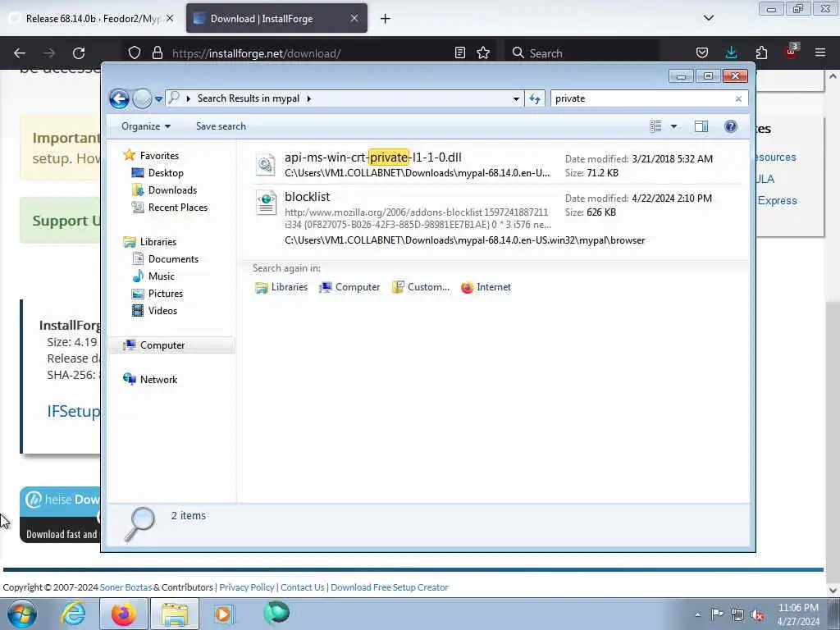Click the Explorer forward navigation arrow
Viewport: 840px width, 630px height.
coord(142,98)
